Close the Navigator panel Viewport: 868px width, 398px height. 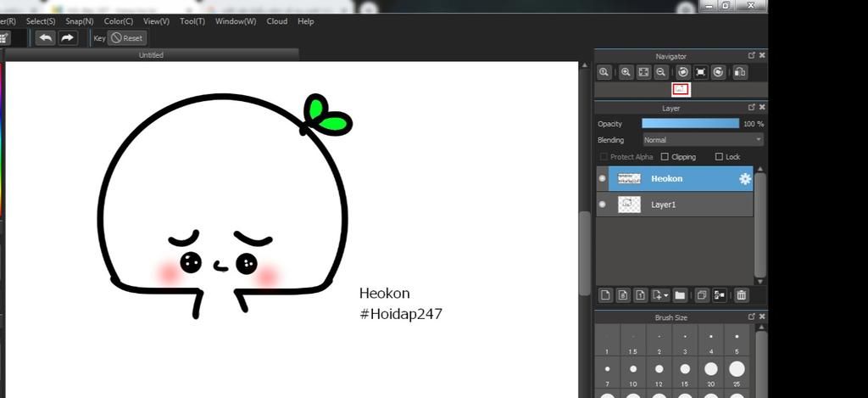[762, 55]
